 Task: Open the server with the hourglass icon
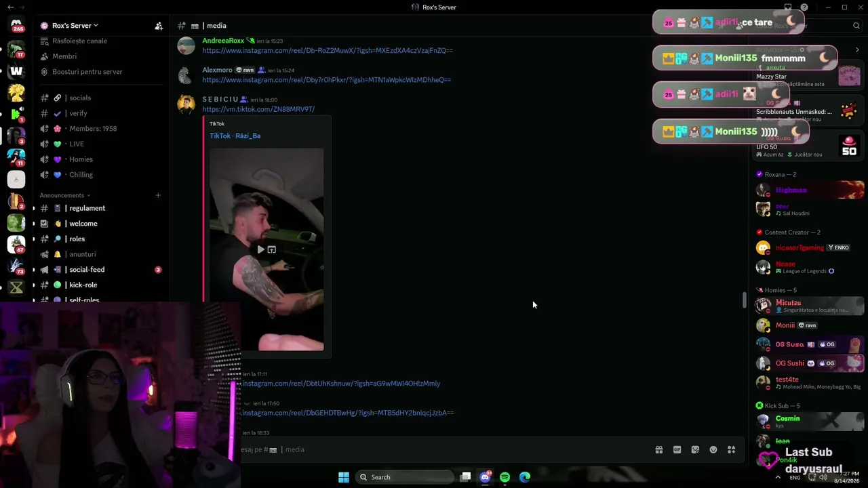point(17,287)
